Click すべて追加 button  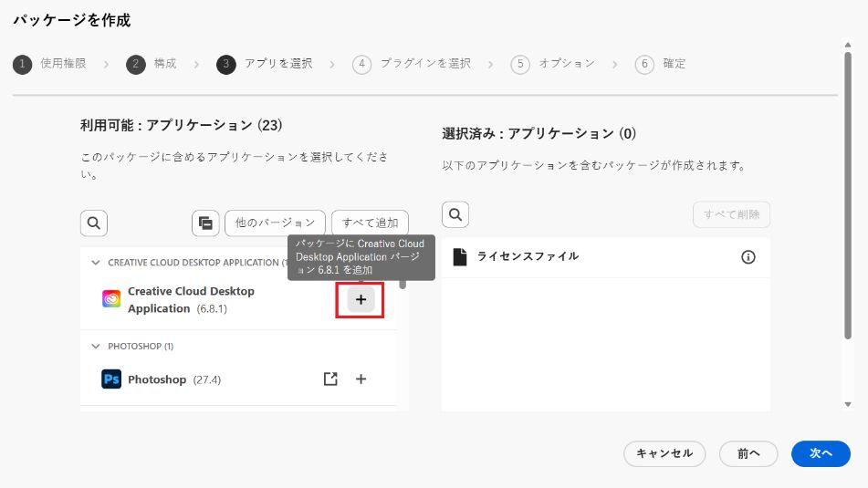(x=370, y=223)
